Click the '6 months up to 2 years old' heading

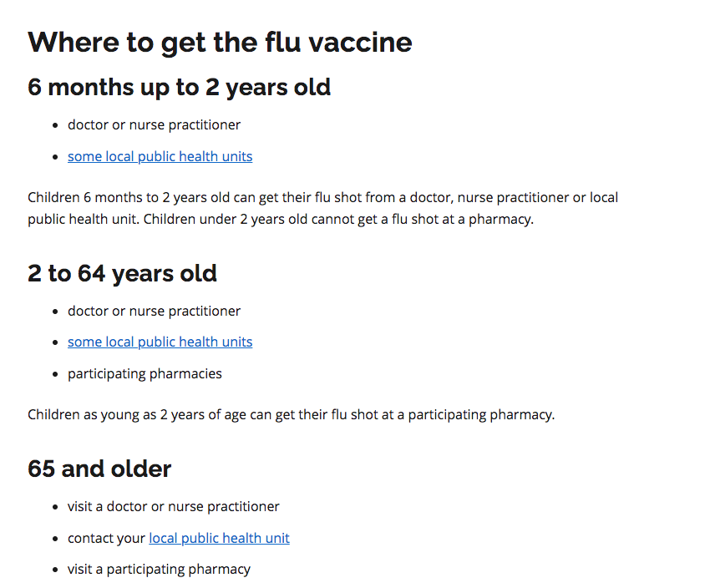click(179, 87)
